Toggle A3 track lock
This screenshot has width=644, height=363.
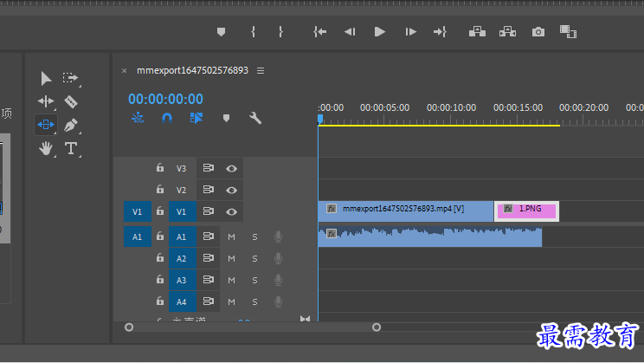pyautogui.click(x=160, y=280)
